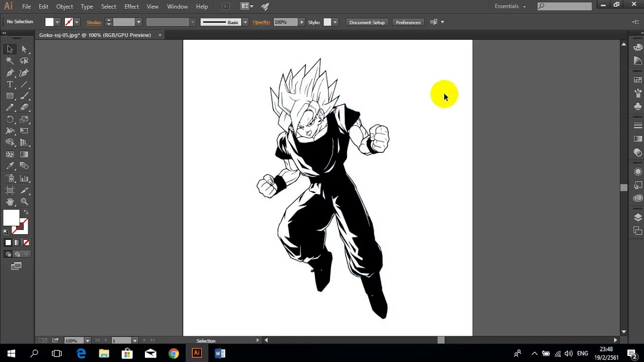
Task: Open the zoom level dropdown at bottom
Action: tap(87, 341)
